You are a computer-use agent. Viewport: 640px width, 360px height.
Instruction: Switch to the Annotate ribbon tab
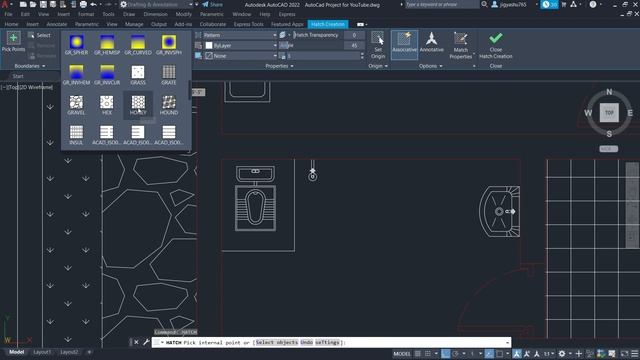[x=56, y=24]
